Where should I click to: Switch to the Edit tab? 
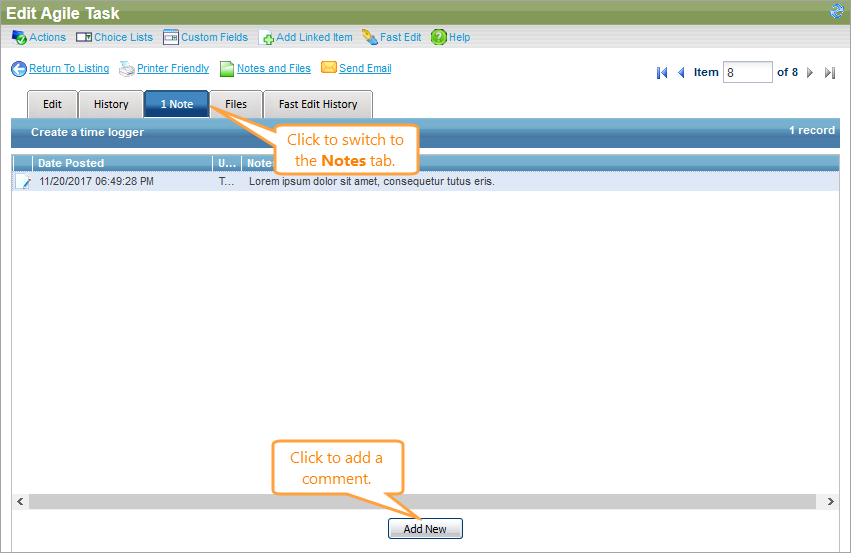point(52,104)
